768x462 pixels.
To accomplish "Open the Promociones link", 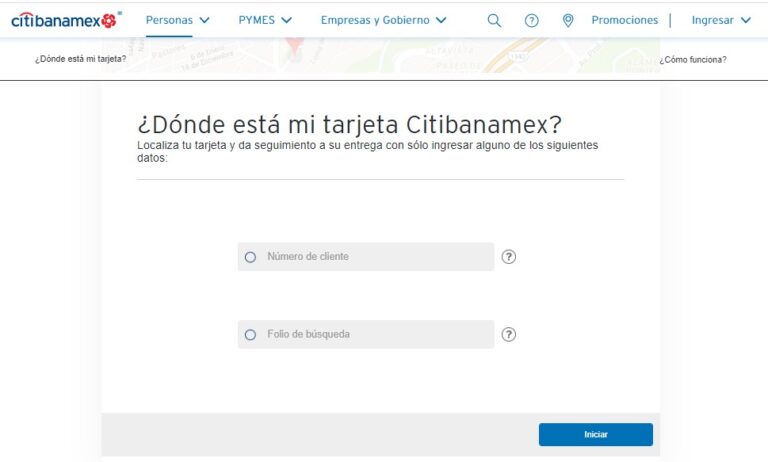I will (624, 20).
